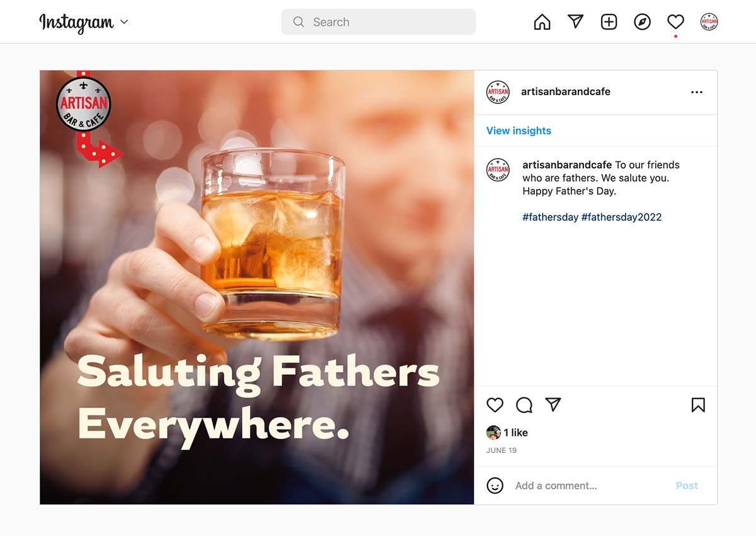Screen dimensions: 756x536
Task: Open emoji picker in comment box
Action: 495,486
